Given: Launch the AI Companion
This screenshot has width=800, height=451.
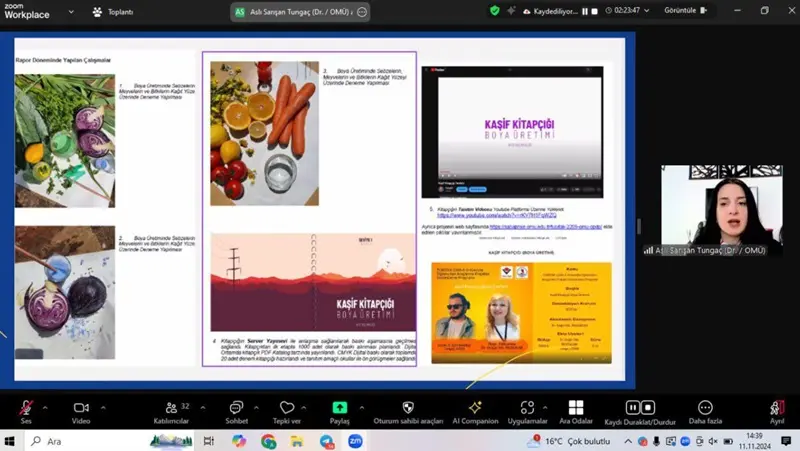Looking at the screenshot, I should pyautogui.click(x=475, y=409).
